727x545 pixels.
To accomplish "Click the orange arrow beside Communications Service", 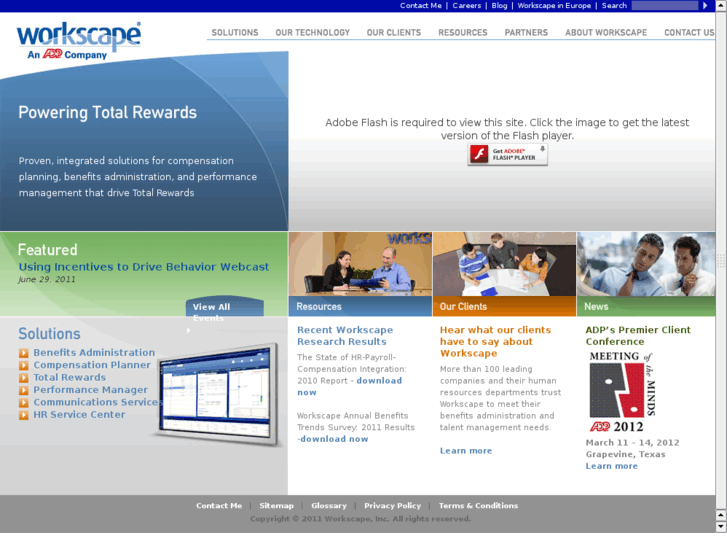I will pos(24,403).
